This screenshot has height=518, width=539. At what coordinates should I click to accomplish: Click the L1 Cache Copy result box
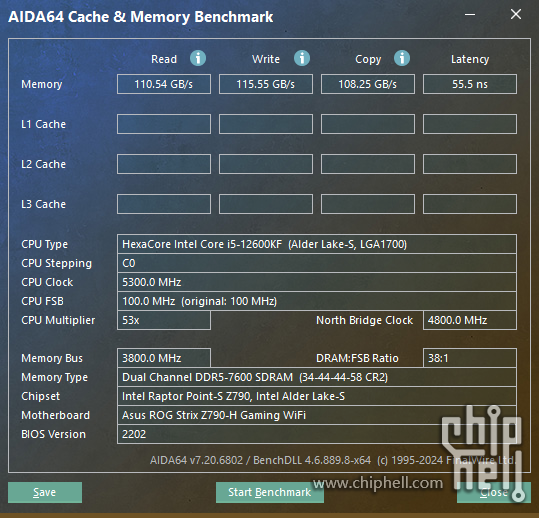click(368, 124)
